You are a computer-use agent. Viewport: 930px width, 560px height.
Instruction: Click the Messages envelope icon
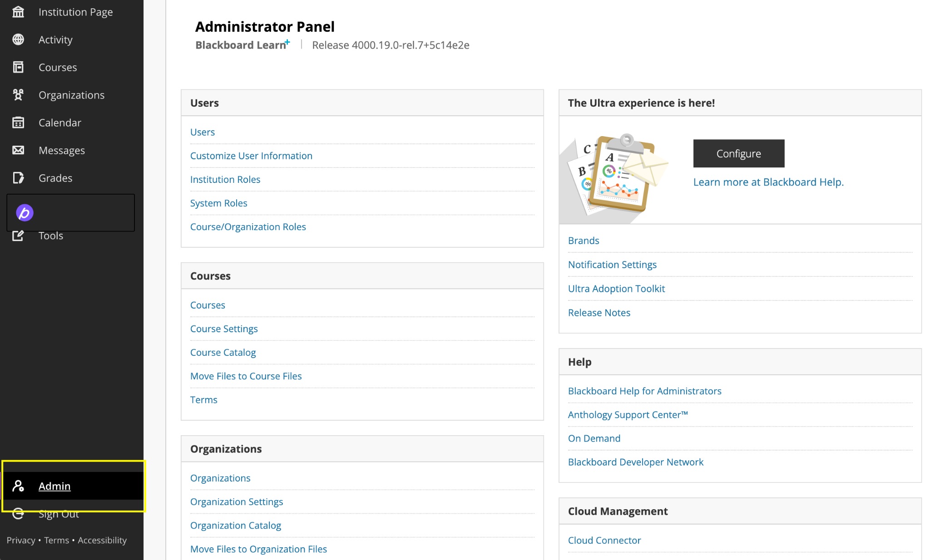[x=18, y=150]
